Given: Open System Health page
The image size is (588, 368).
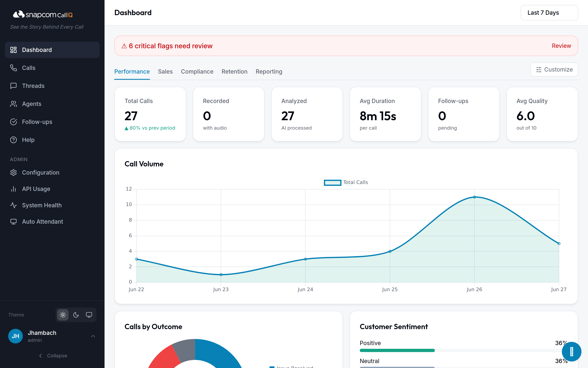Looking at the screenshot, I should [52, 205].
